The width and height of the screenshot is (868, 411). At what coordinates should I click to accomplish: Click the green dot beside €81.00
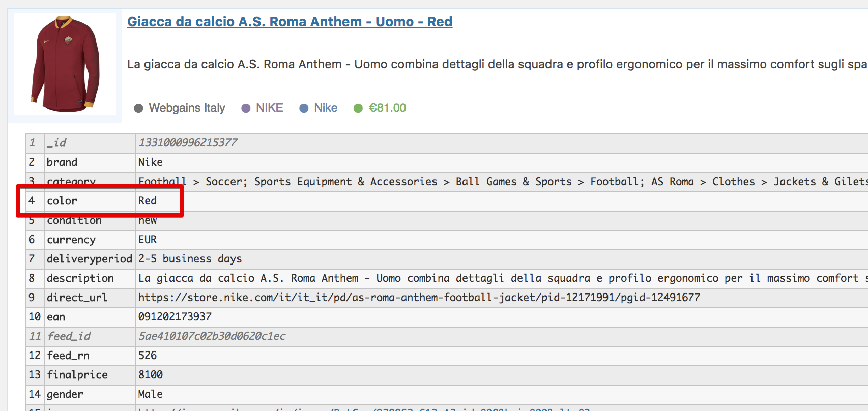click(x=358, y=108)
